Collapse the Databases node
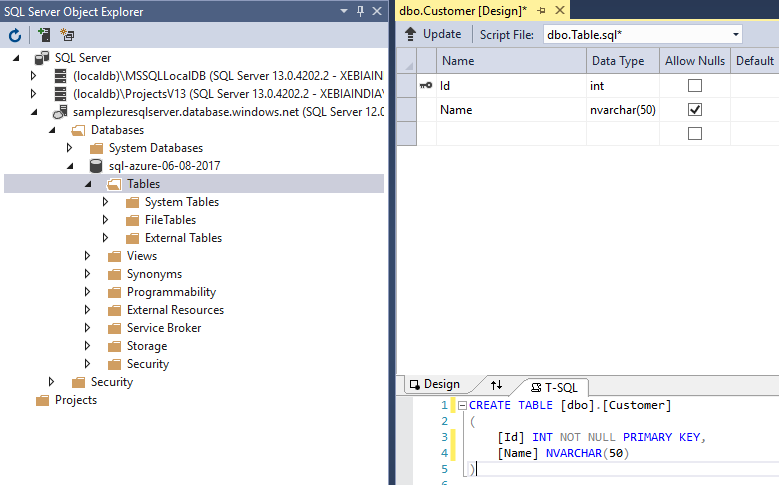Viewport: 779px width, 485px height. coord(52,130)
